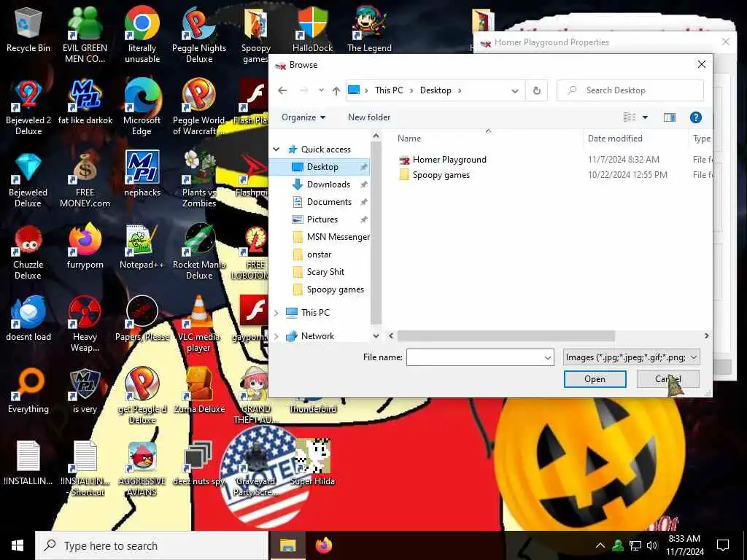Select the Spoopy games folder row

tap(441, 175)
